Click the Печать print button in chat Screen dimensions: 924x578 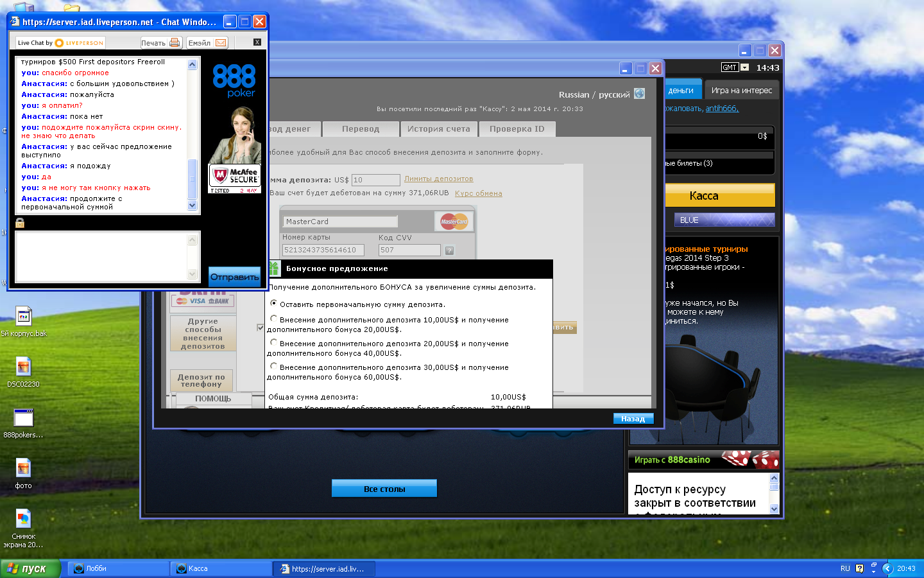(x=160, y=43)
